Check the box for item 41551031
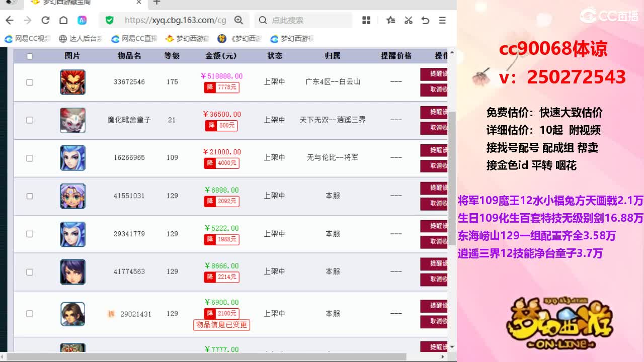Viewport: 644px width, 362px height. tap(30, 196)
